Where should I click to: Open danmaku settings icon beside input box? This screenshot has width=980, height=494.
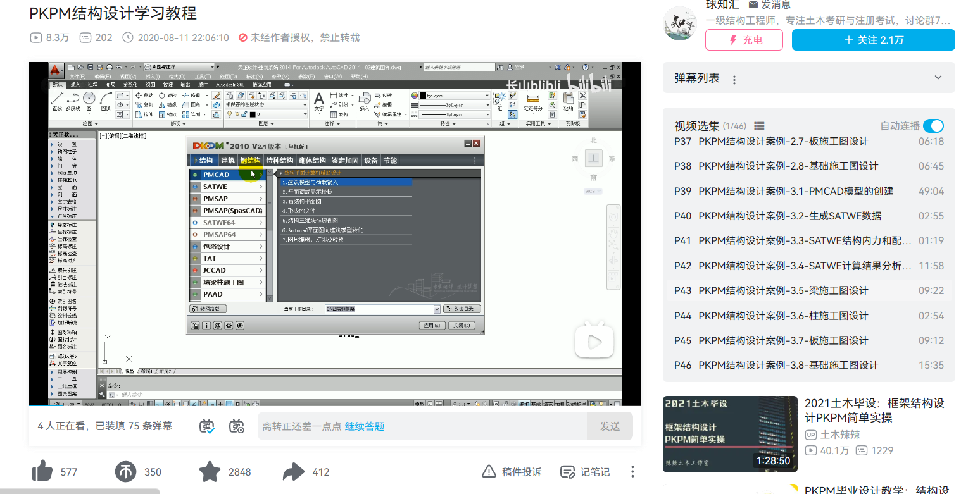(237, 426)
